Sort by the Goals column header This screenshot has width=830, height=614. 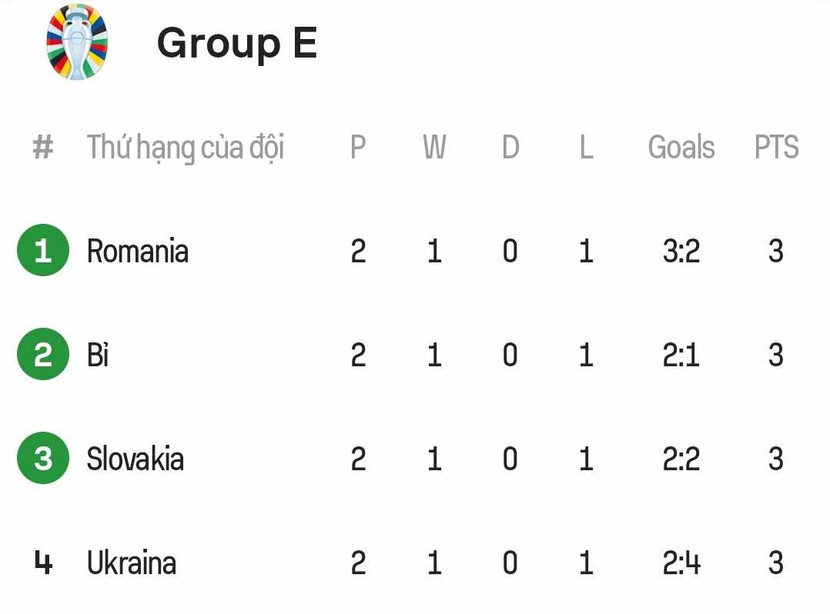(x=681, y=148)
